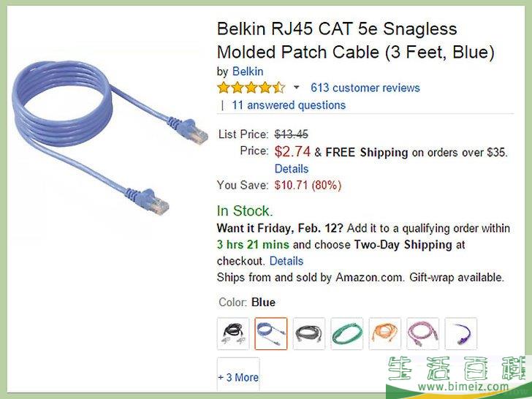Click the 'In Stock.' availability text

click(246, 211)
